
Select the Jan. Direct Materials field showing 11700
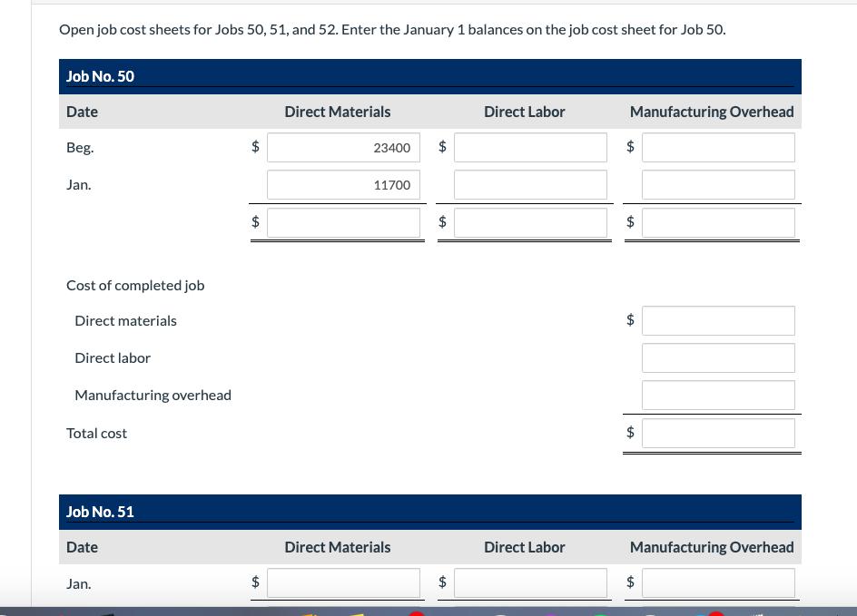pyautogui.click(x=343, y=184)
